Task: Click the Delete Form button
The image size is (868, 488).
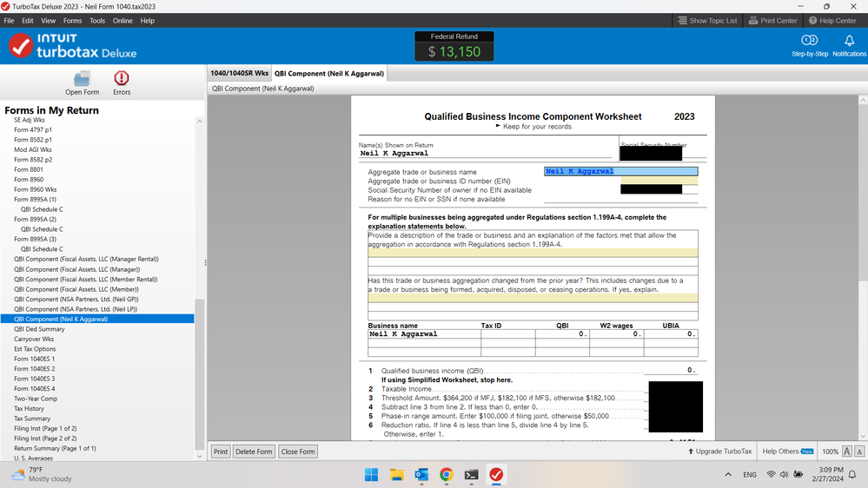Action: [x=254, y=452]
